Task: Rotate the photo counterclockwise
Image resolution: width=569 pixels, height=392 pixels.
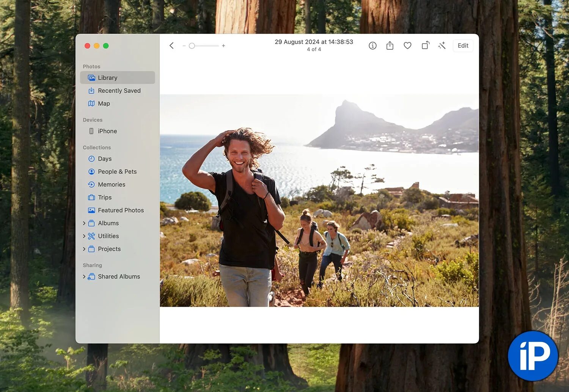Action: pos(425,45)
